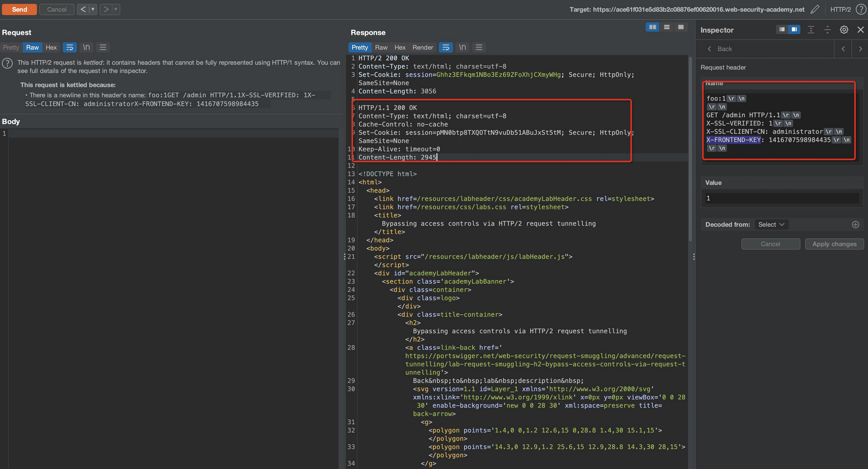
Task: Go to next request in history
Action: pos(106,9)
